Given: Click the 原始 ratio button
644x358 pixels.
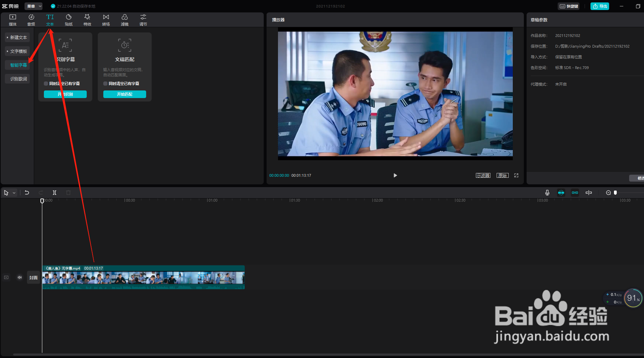Looking at the screenshot, I should (502, 175).
